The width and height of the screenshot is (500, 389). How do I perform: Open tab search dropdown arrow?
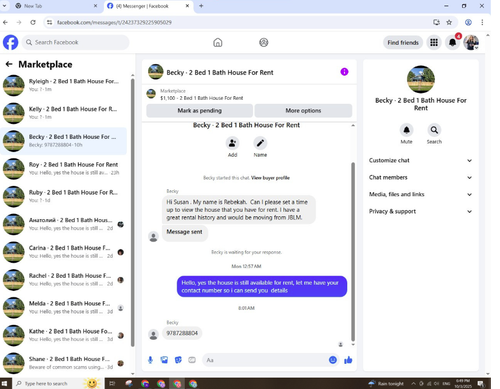pos(5,6)
